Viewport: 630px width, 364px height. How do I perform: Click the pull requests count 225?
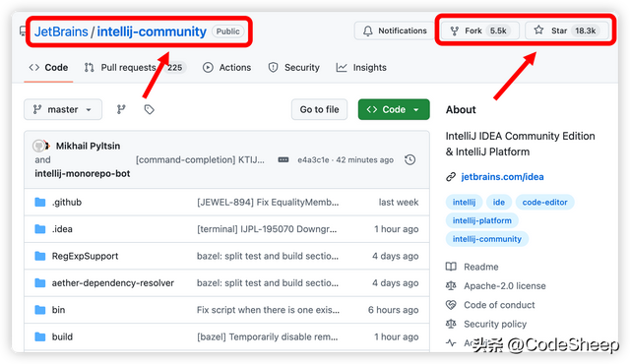(x=175, y=68)
